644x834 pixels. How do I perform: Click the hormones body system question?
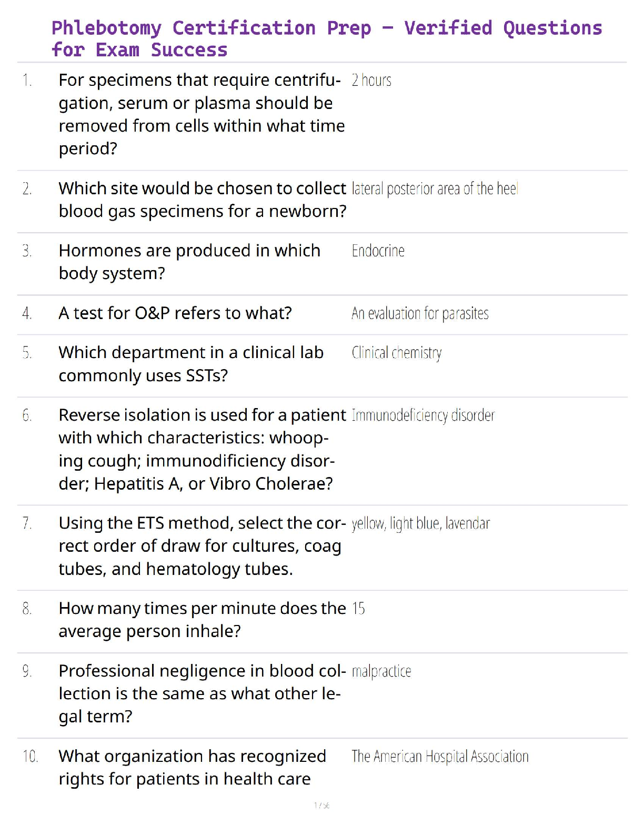[189, 262]
